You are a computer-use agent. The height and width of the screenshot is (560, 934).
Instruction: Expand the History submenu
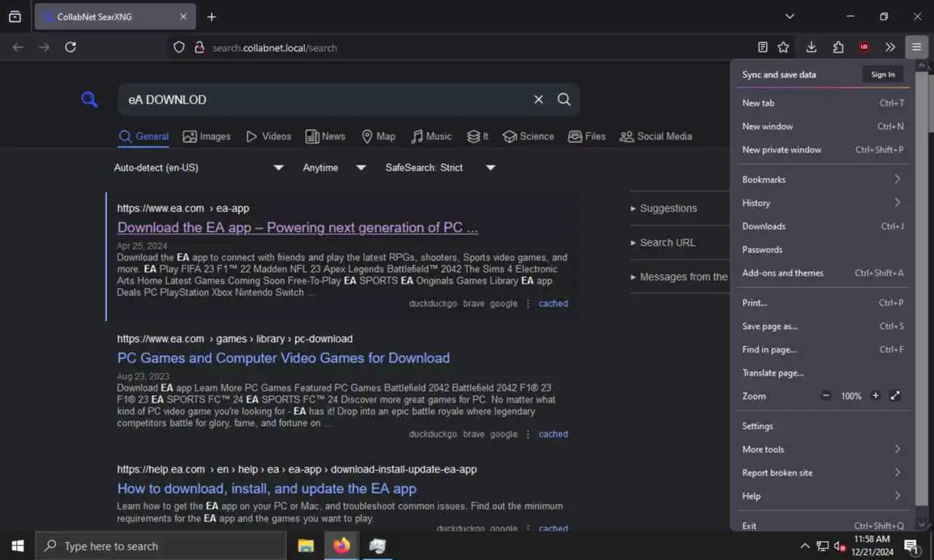point(822,203)
